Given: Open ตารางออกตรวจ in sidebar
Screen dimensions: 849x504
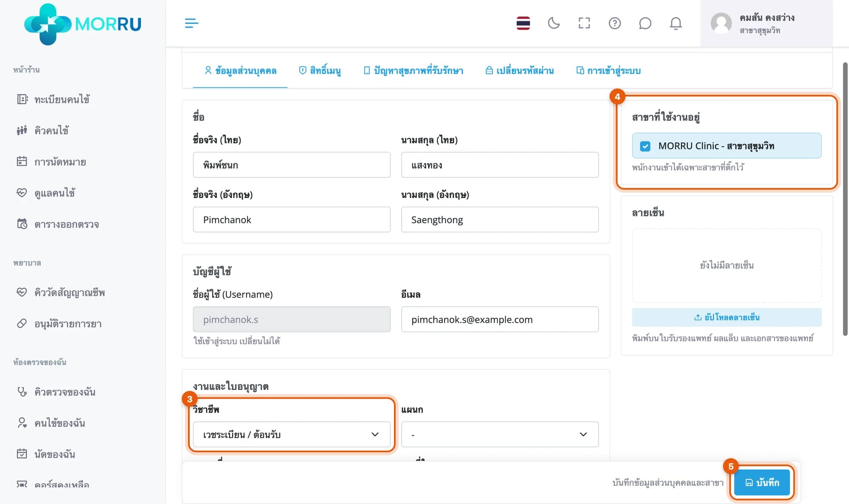Looking at the screenshot, I should [x=58, y=224].
